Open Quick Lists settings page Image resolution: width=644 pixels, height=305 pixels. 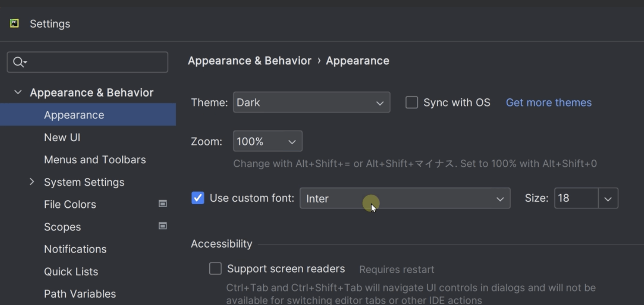tap(71, 272)
